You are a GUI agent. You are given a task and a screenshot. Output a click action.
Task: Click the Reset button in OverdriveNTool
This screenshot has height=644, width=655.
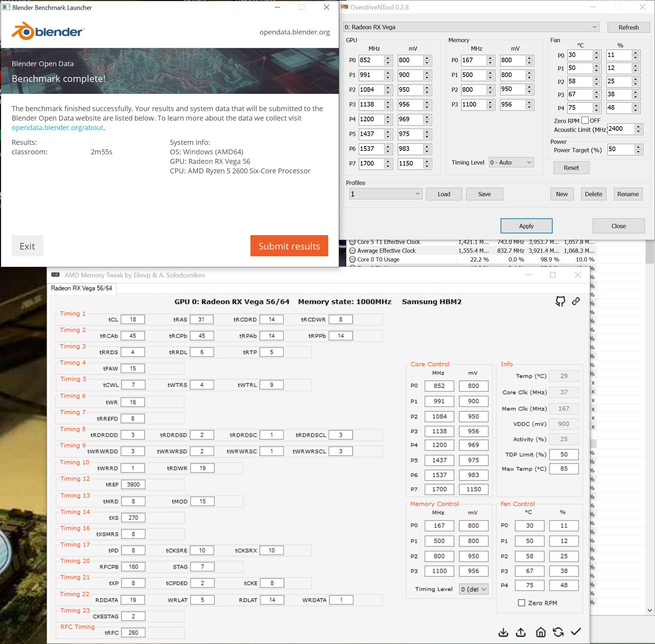coord(571,168)
